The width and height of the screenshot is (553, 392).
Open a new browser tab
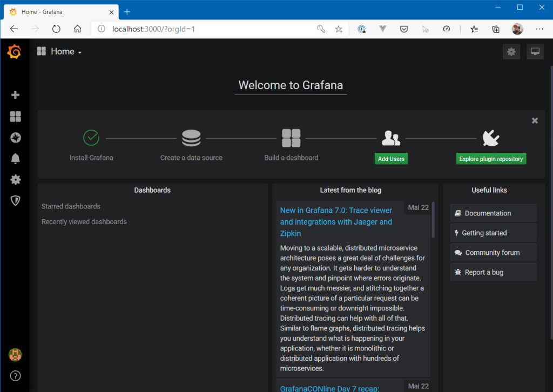click(126, 11)
